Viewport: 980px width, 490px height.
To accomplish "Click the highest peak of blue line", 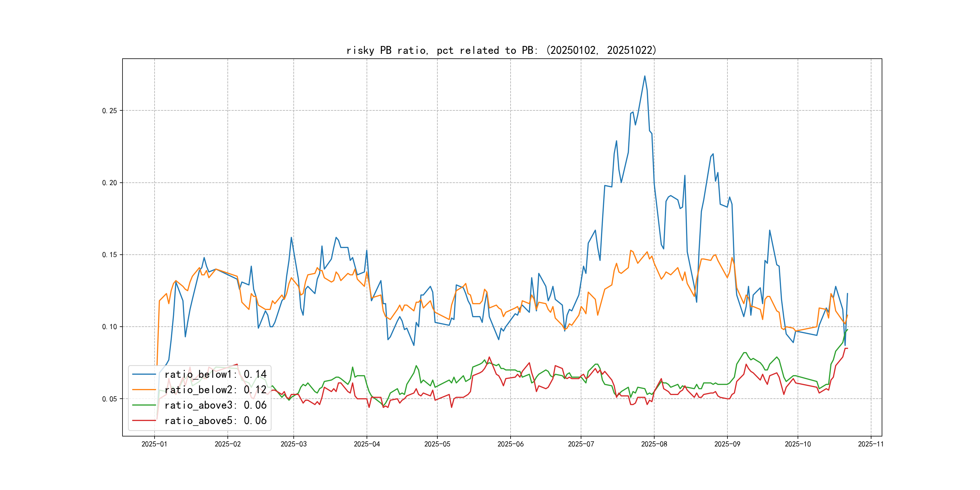I will tap(645, 76).
